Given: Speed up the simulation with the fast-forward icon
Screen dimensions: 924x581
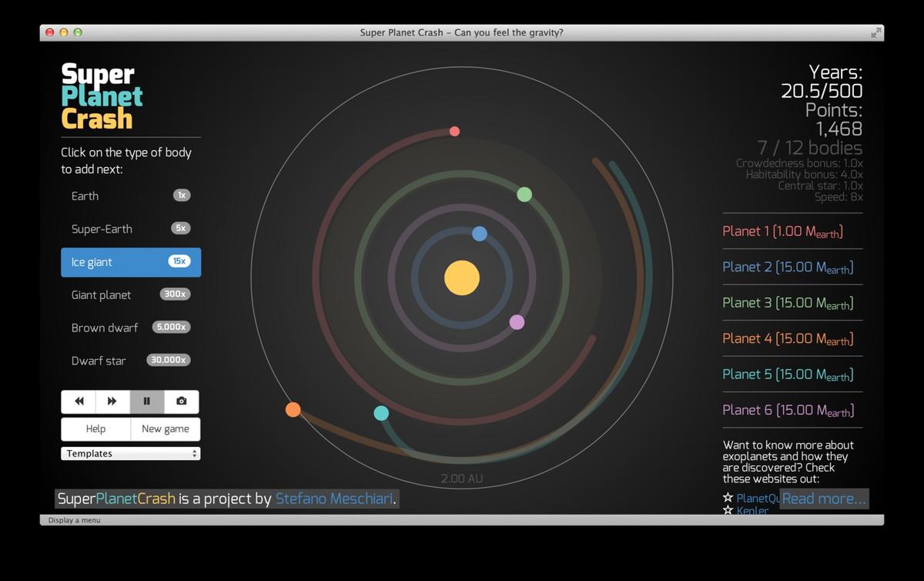Looking at the screenshot, I should coord(112,401).
